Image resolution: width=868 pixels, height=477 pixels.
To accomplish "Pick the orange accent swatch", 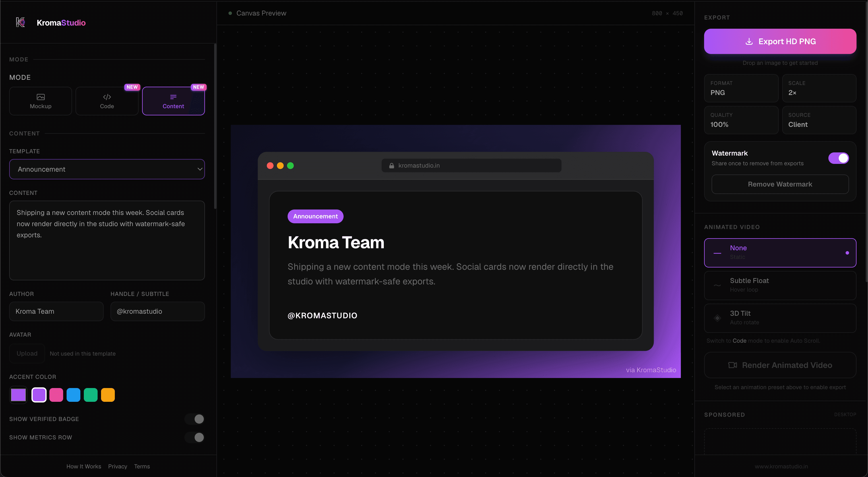I will pos(108,395).
